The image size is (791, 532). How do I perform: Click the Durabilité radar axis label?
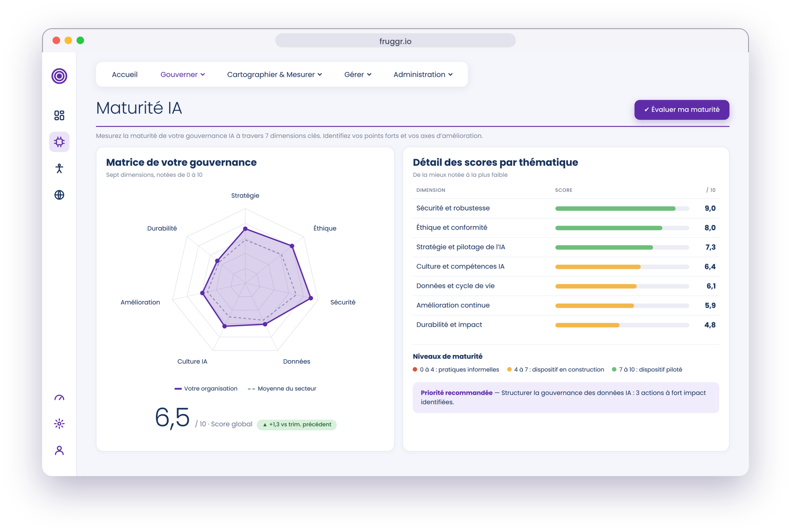coord(162,228)
